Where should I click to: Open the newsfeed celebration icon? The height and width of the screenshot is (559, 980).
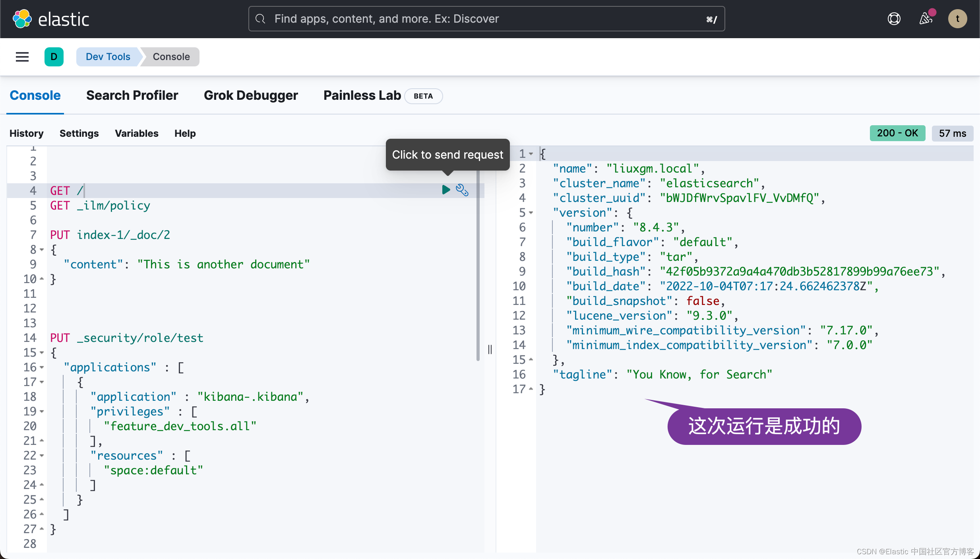point(926,19)
